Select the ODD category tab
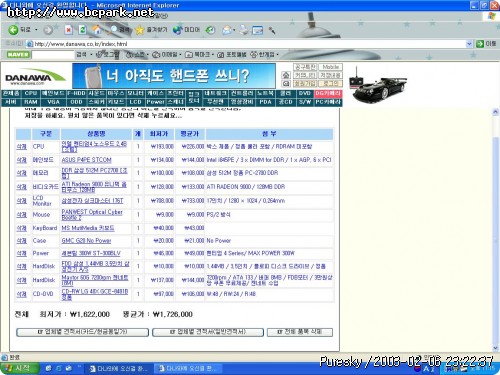Image resolution: width=500 pixels, height=375 pixels. tap(76, 102)
